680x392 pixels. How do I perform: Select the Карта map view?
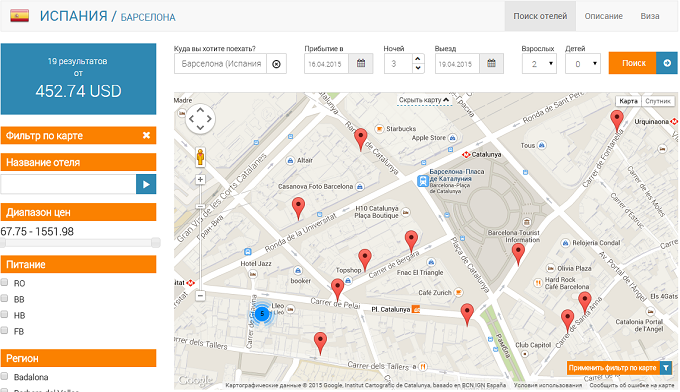pos(628,101)
